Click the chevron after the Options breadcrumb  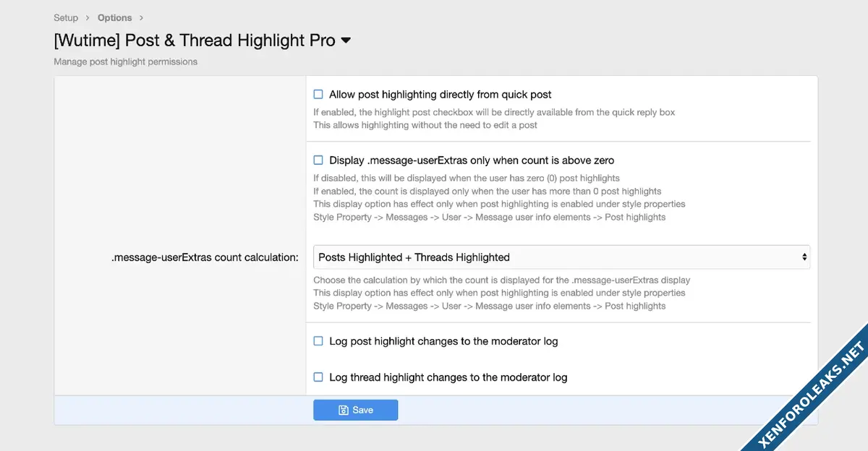[141, 17]
